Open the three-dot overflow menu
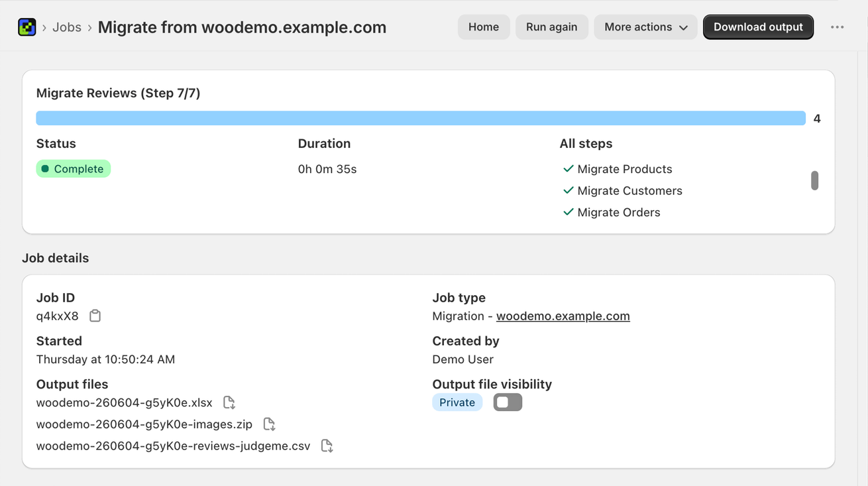The height and width of the screenshot is (486, 868). 838,27
